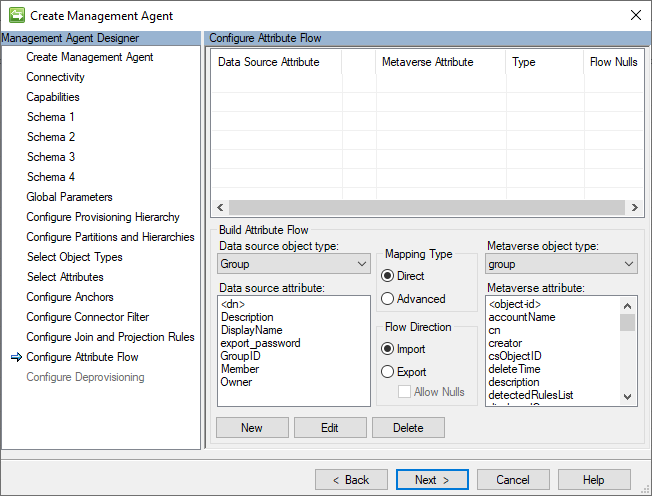Open the Configure Anchors page
Screen dimensions: 652x496
70,297
